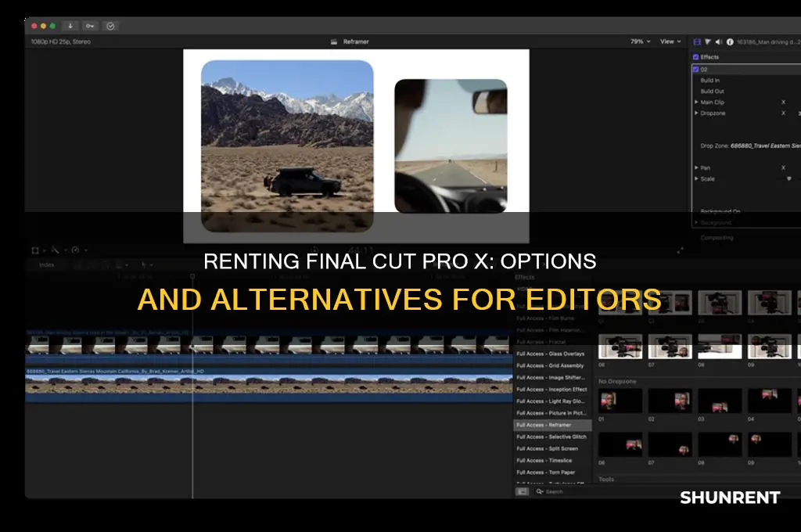Select Full Access - Image Shifter category
Image resolution: width=801 pixels, height=532 pixels.
[x=551, y=378]
